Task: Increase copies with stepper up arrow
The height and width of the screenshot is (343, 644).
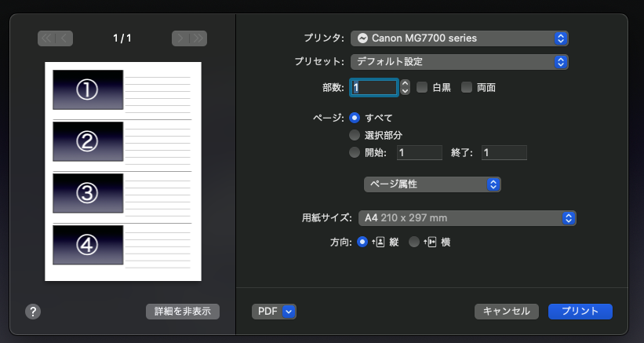Action: [x=405, y=83]
